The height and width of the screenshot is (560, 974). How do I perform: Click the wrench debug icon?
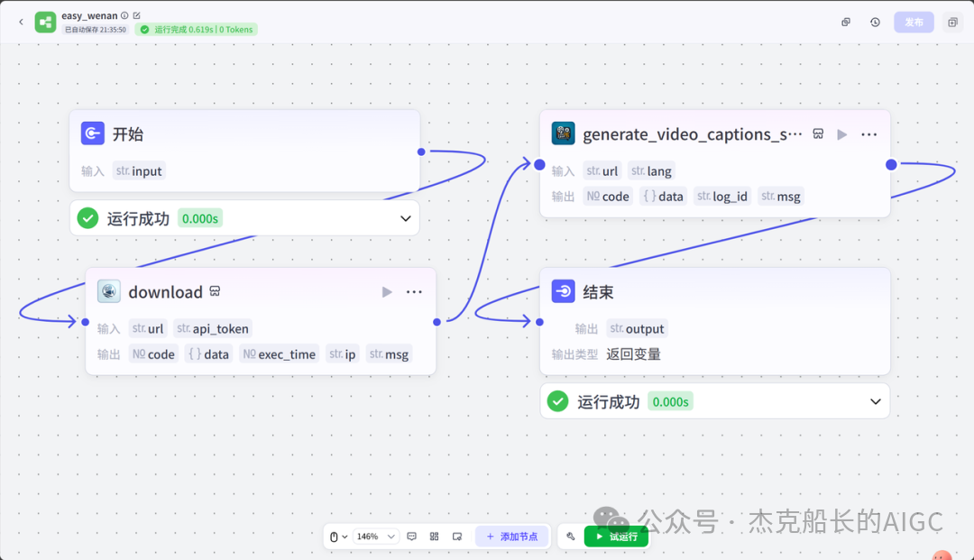pos(570,537)
